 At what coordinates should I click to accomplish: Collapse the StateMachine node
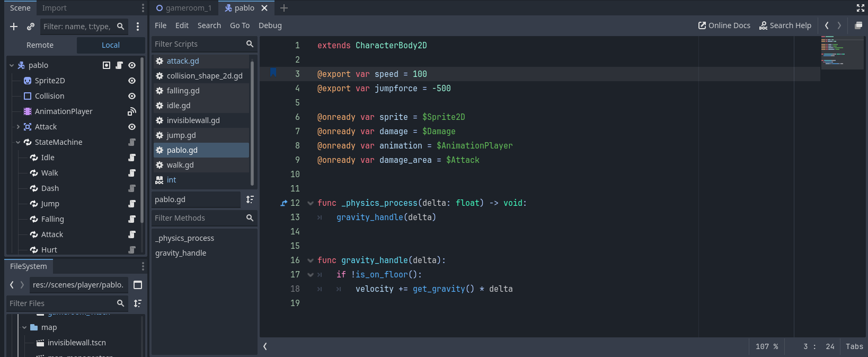pos(18,142)
